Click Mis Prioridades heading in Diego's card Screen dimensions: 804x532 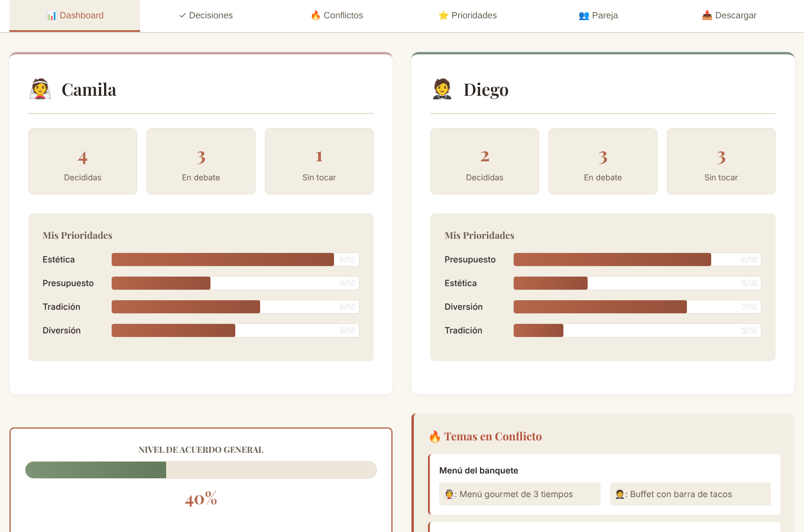(x=479, y=235)
